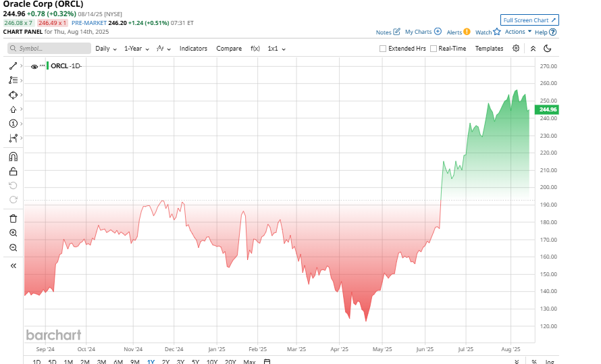Image resolution: width=601 pixels, height=364 pixels.
Task: Expand the shapes tool options chevron
Action: pyautogui.click(x=21, y=95)
